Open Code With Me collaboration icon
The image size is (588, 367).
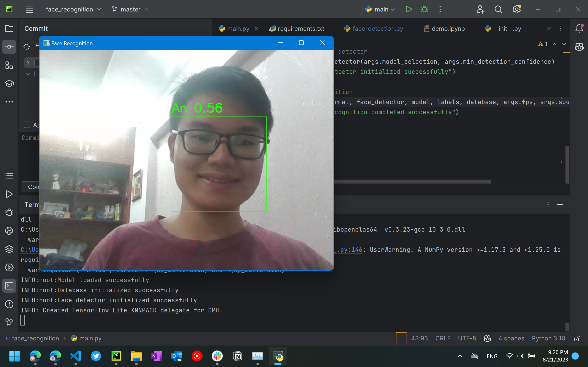point(480,9)
